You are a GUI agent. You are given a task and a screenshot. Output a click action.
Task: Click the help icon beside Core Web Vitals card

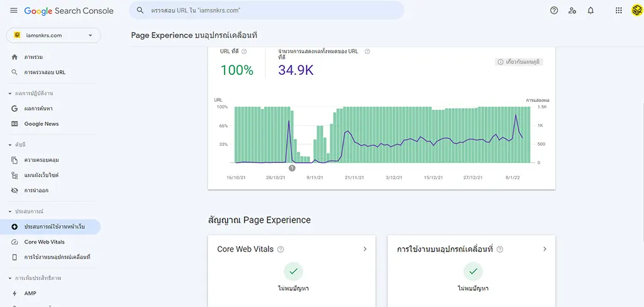(280, 249)
